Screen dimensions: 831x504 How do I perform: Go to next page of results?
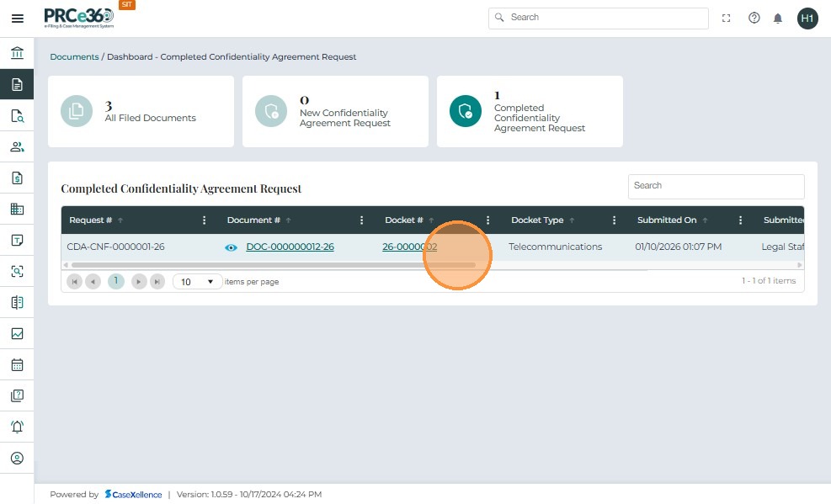click(139, 282)
